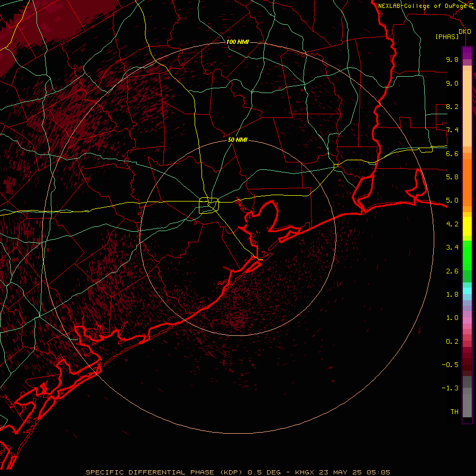476x476 pixels.
Task: Click the 3.4 scale value
Action: pyautogui.click(x=452, y=248)
